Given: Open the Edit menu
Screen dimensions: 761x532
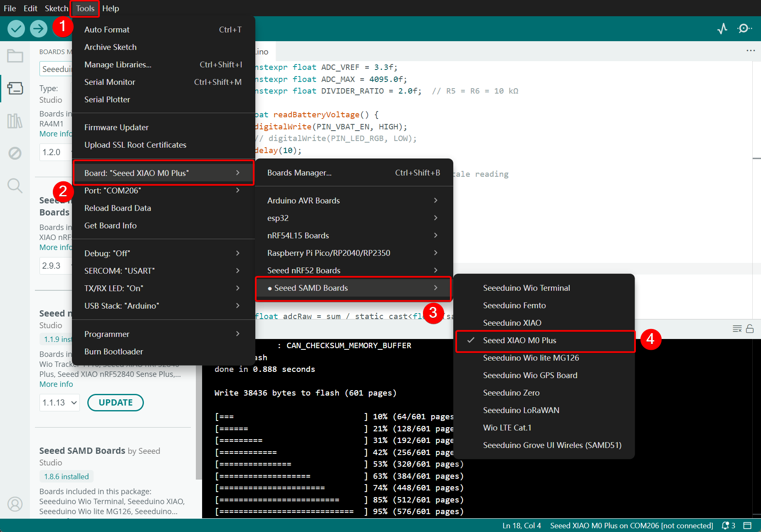Looking at the screenshot, I should pyautogui.click(x=30, y=8).
